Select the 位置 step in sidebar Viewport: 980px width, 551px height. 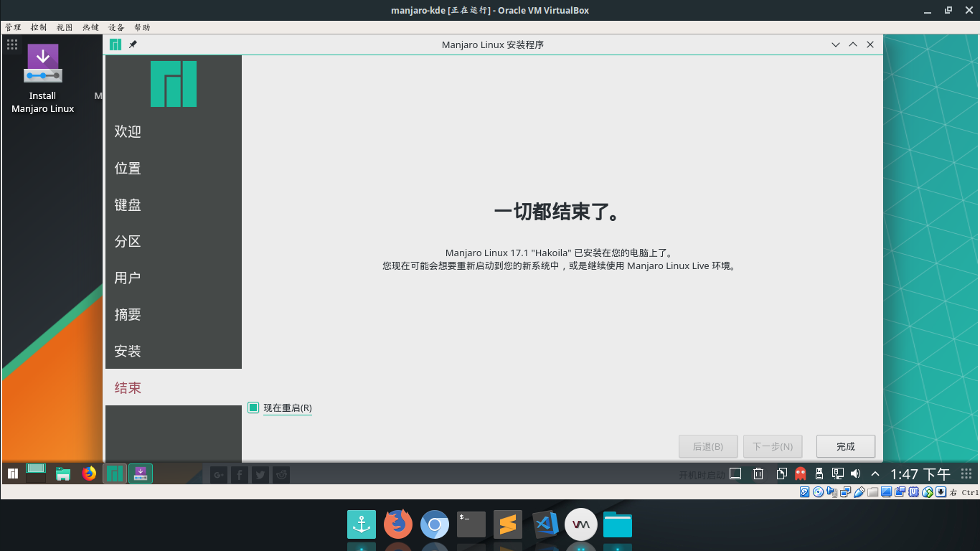[174, 168]
